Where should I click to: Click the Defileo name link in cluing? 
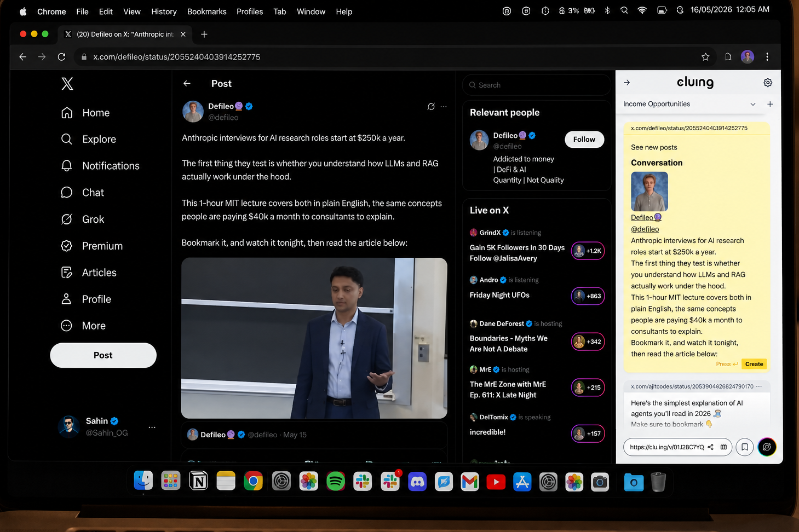point(646,218)
